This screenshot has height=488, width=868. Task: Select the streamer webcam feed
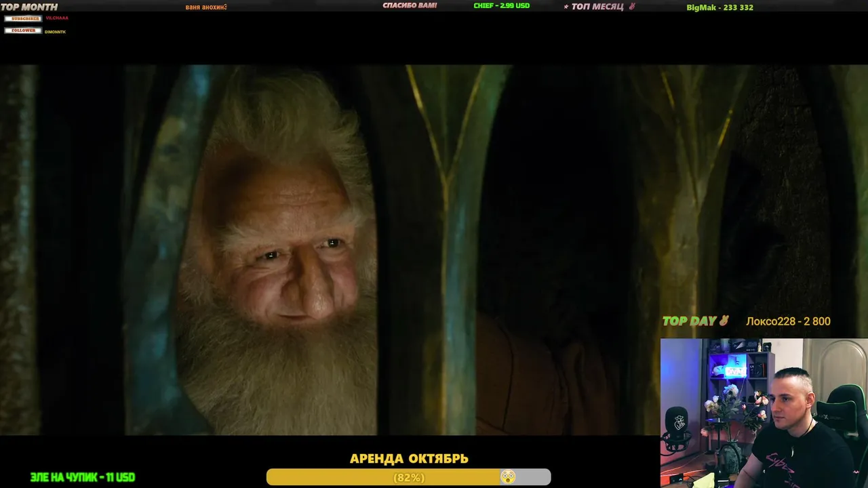[x=764, y=413]
